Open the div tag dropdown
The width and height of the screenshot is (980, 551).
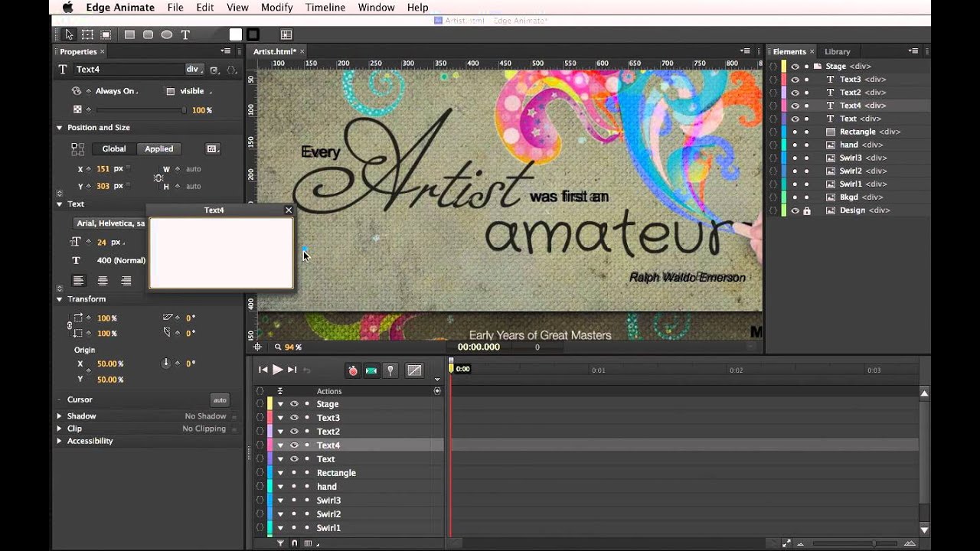(x=194, y=69)
